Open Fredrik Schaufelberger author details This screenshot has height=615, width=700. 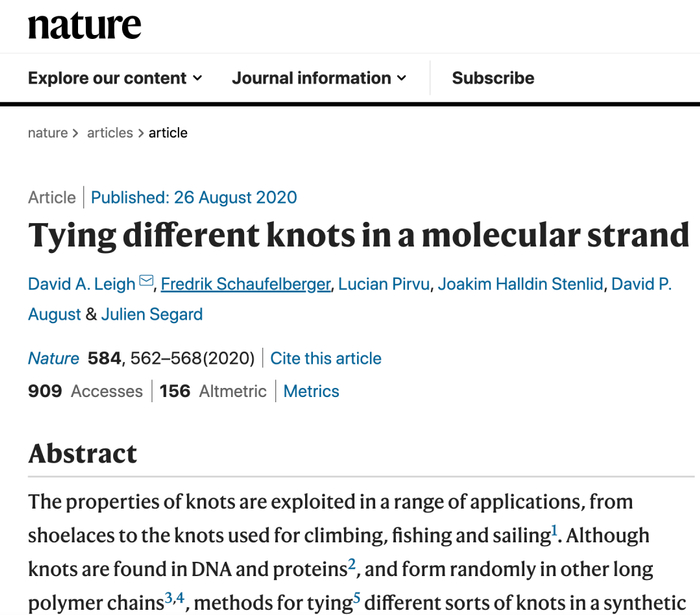click(x=245, y=284)
